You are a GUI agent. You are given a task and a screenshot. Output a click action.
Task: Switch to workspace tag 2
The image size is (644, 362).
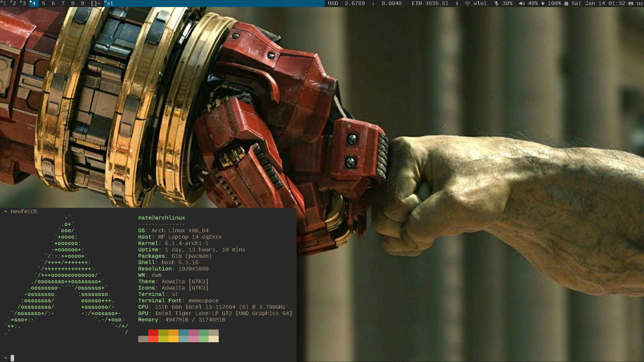pyautogui.click(x=14, y=3)
